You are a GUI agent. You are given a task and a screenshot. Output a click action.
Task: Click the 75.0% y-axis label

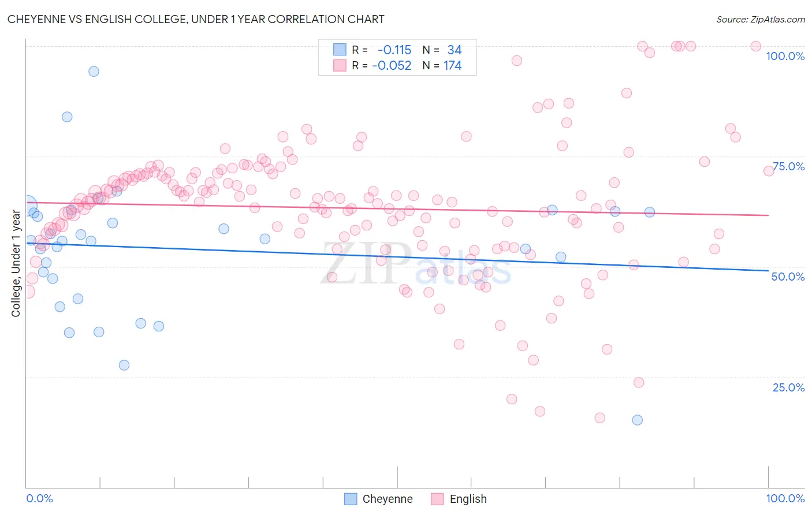(788, 166)
